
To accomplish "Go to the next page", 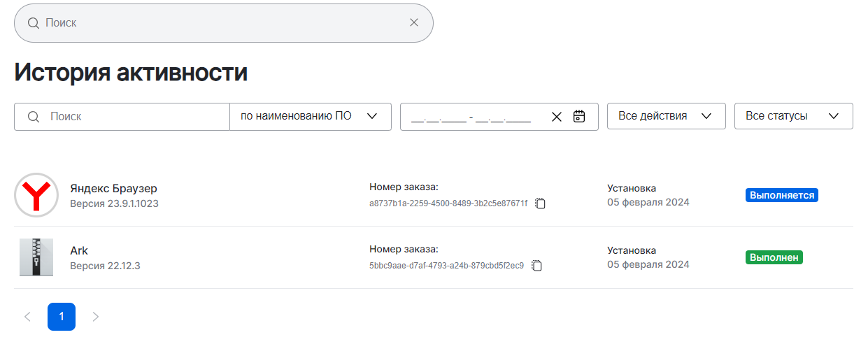I will (x=96, y=317).
